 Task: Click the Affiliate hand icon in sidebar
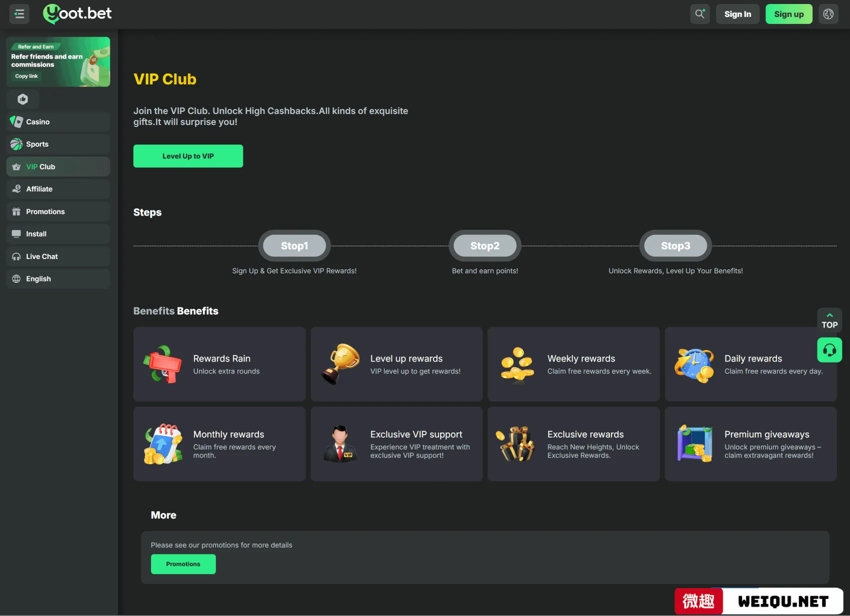click(16, 189)
